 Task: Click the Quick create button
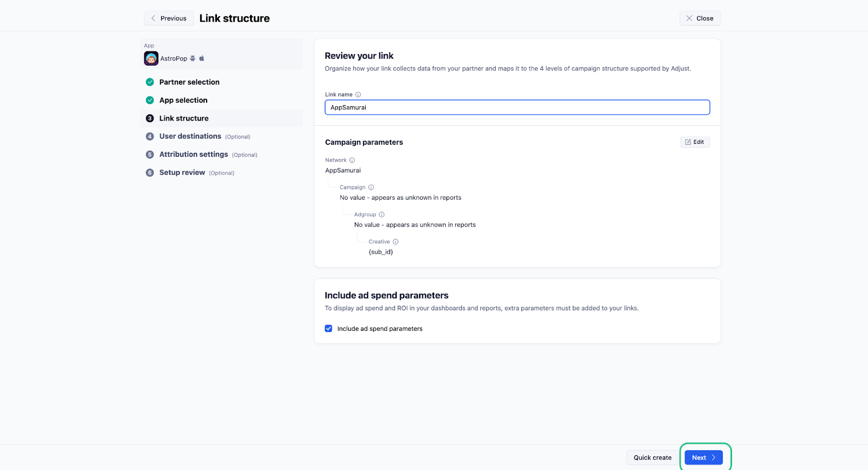[652, 458]
